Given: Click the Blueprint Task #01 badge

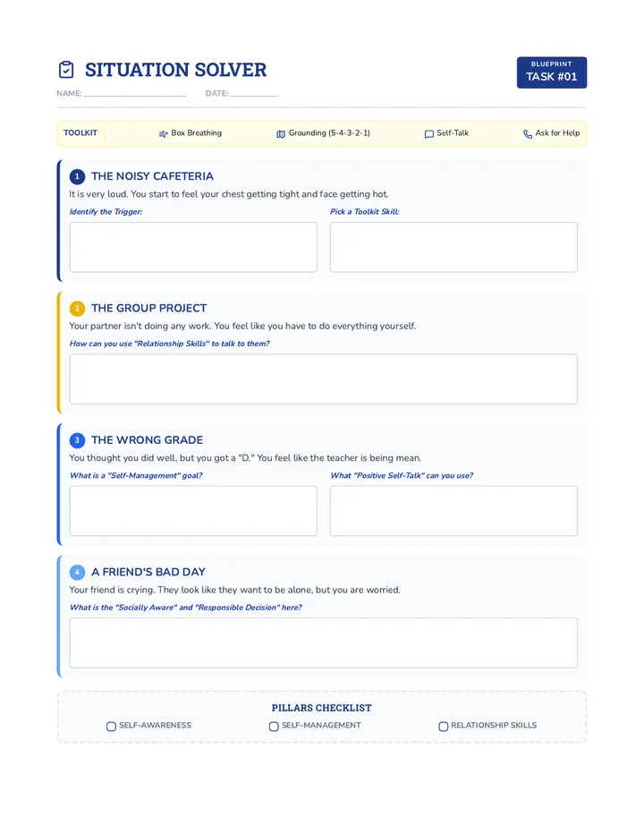Looking at the screenshot, I should (x=552, y=72).
